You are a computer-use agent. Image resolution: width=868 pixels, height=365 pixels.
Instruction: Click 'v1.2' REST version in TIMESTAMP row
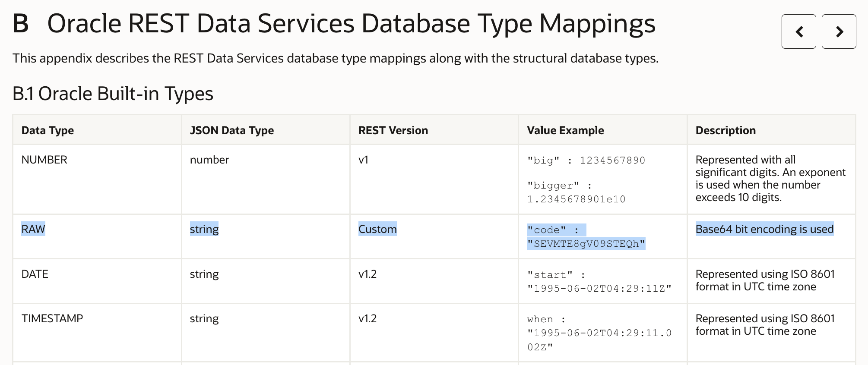click(x=367, y=318)
